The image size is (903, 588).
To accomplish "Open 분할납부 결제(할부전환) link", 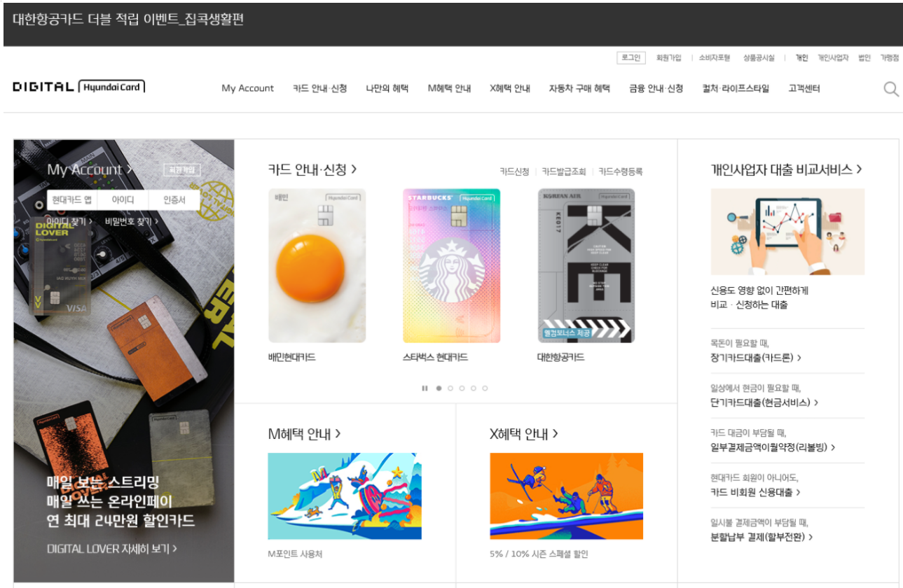I will pyautogui.click(x=762, y=537).
